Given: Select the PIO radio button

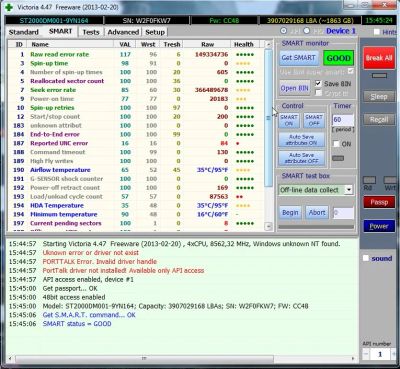Looking at the screenshot, I should tap(307, 31).
